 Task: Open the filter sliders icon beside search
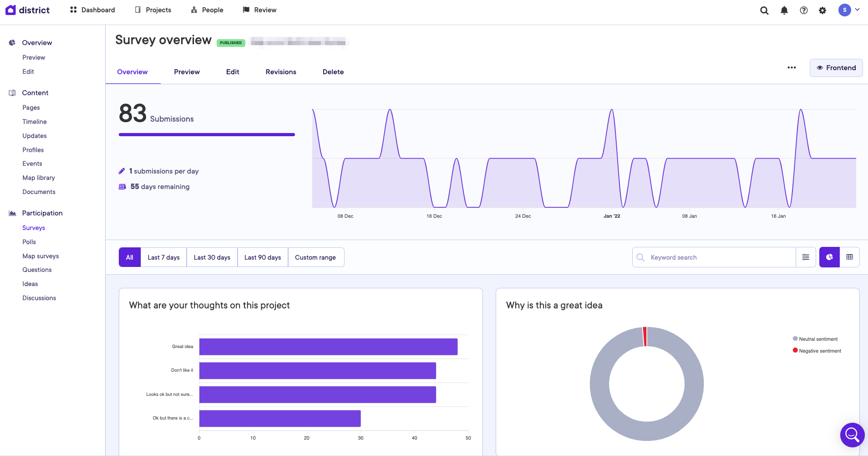tap(806, 257)
